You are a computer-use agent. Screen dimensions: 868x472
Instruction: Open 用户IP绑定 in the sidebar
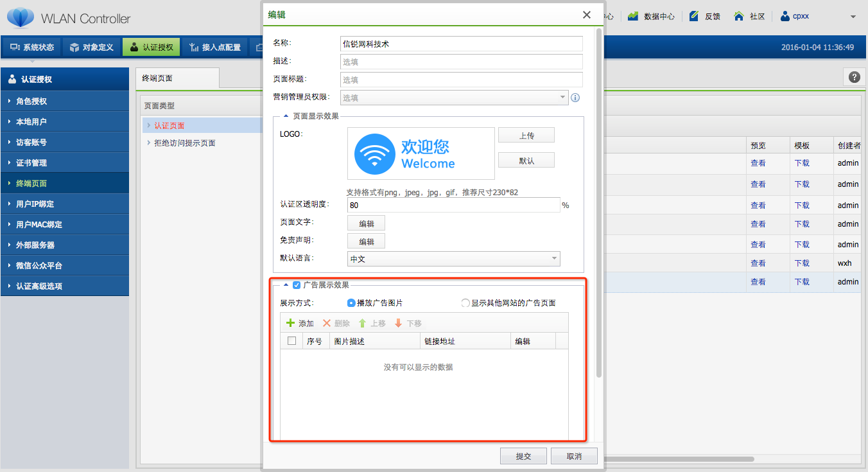(64, 204)
